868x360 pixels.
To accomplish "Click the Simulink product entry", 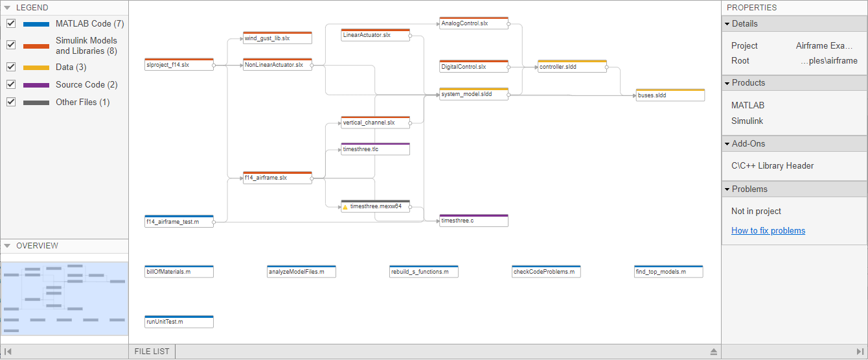I will click(747, 121).
